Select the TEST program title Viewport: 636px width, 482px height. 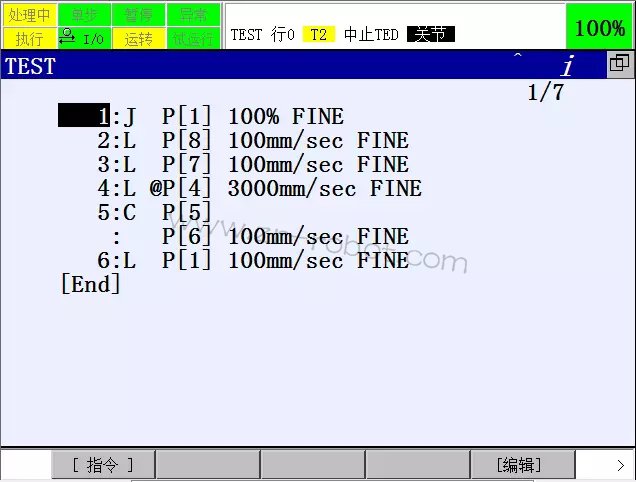pyautogui.click(x=30, y=66)
